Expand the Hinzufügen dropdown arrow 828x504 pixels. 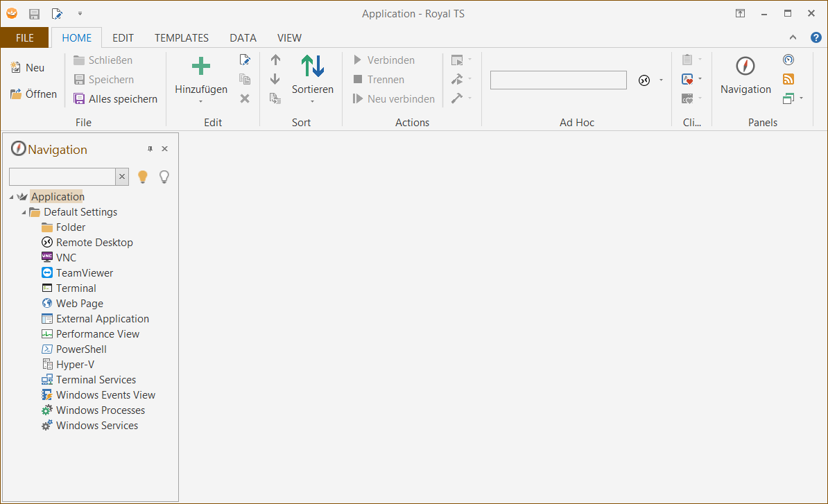(x=200, y=101)
